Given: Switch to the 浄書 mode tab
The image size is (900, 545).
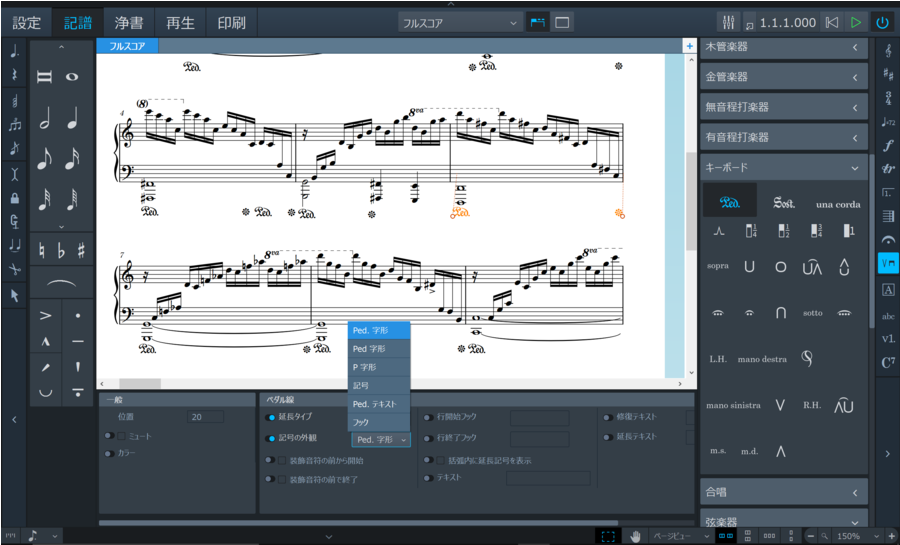Looking at the screenshot, I should pos(129,23).
